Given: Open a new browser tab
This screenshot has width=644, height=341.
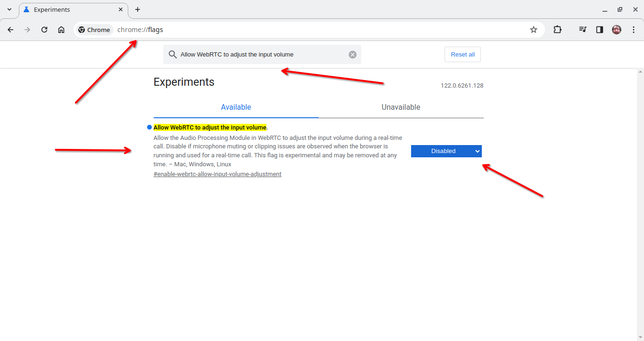Looking at the screenshot, I should (138, 9).
